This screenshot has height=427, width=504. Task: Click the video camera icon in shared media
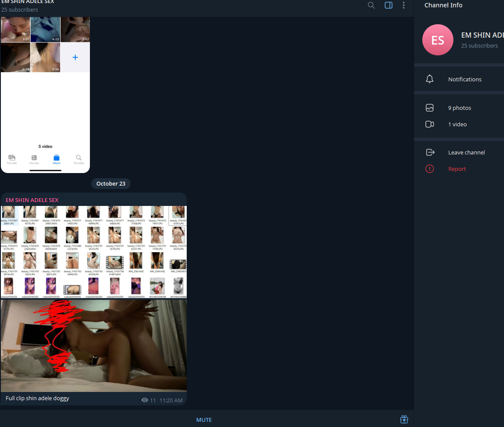point(429,124)
